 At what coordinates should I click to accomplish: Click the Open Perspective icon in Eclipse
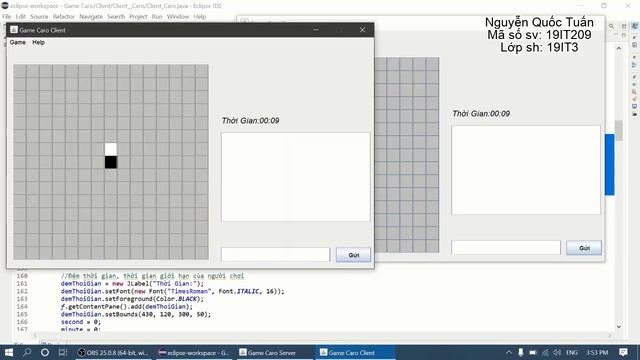624,26
